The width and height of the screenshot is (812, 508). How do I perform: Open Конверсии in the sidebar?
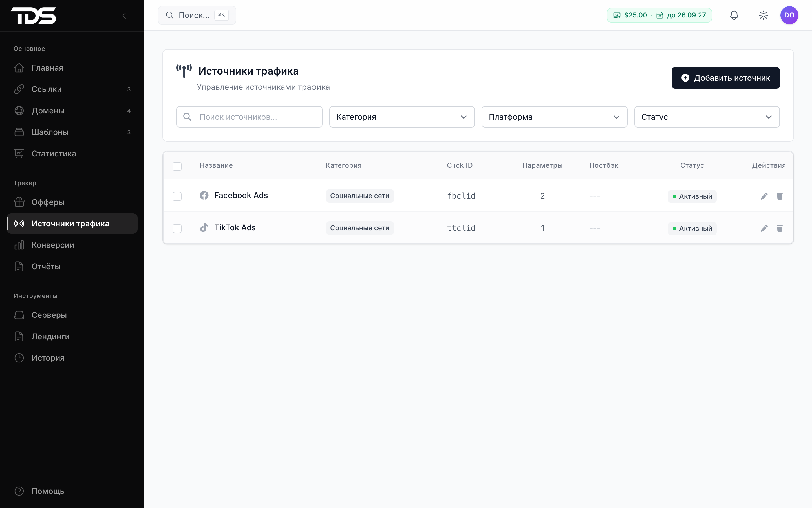pos(72,245)
